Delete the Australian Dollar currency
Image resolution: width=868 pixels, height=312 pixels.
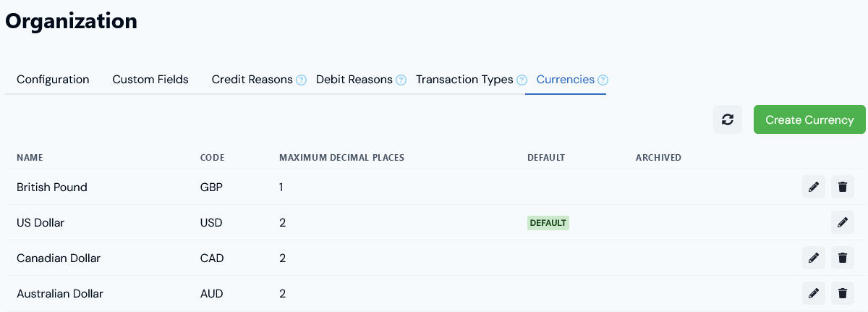coord(842,293)
